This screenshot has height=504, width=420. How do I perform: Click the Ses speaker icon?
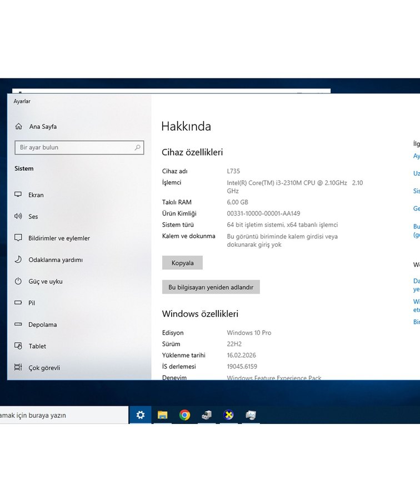pyautogui.click(x=18, y=216)
